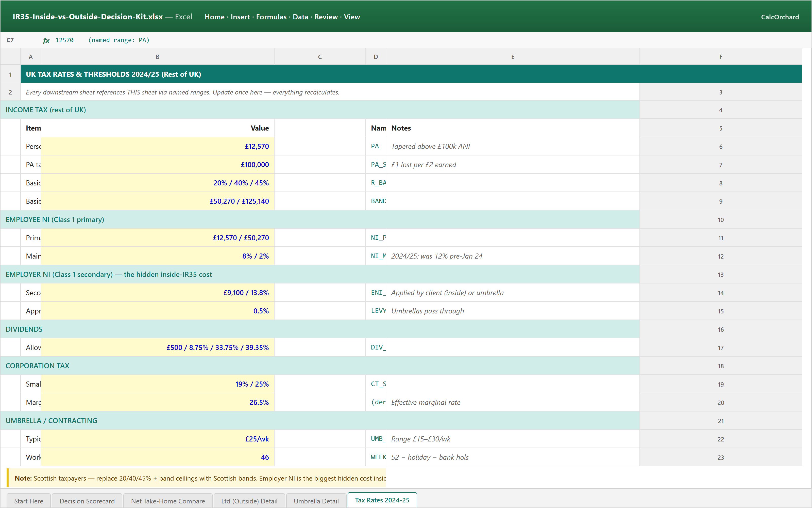The height and width of the screenshot is (508, 812).
Task: Click the UMBRELLA / CONTRACTING section header
Action: [x=320, y=420]
